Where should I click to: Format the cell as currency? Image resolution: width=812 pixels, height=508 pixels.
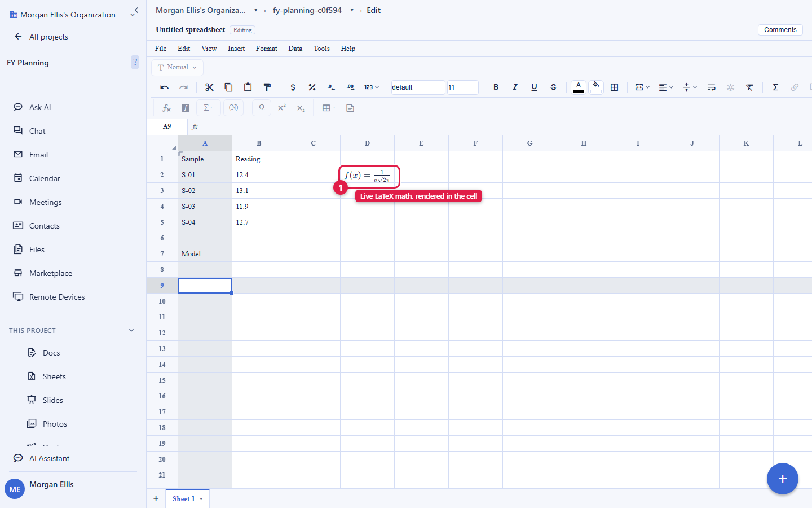point(293,87)
